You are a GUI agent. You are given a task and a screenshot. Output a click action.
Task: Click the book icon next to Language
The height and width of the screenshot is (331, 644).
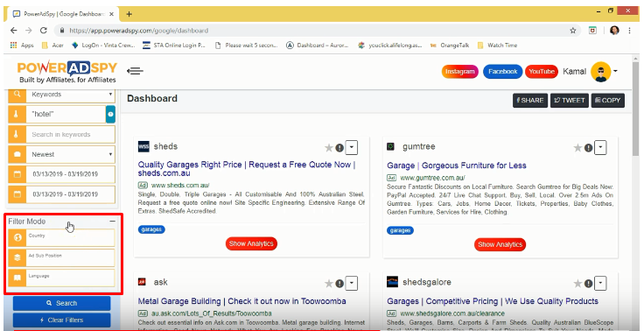[x=17, y=278]
